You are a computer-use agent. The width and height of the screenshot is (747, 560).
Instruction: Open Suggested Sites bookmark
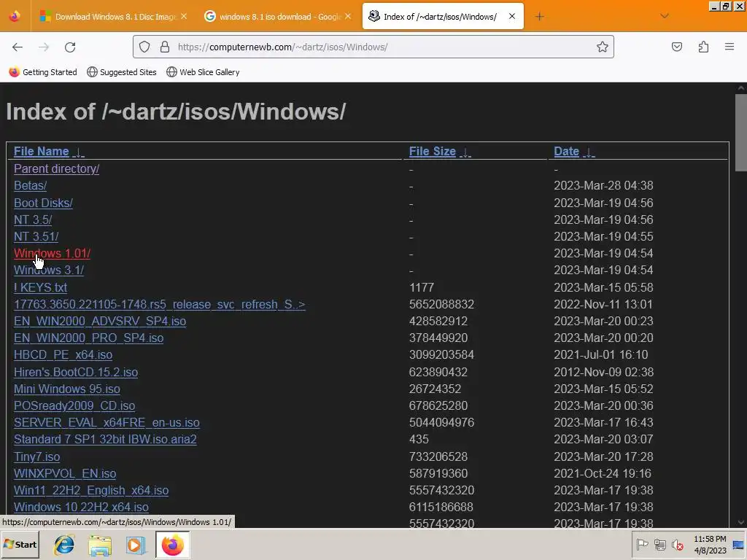click(122, 72)
